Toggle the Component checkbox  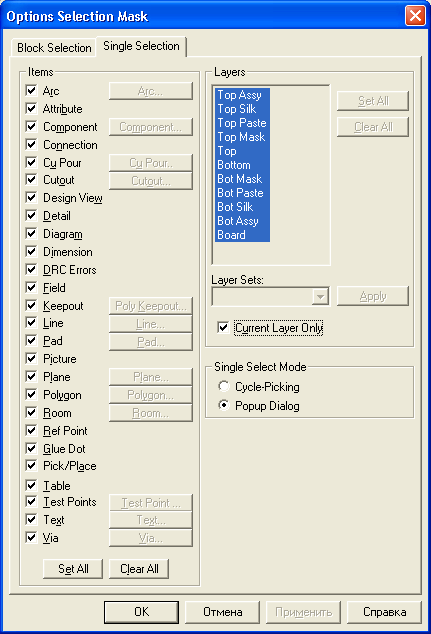click(31, 126)
